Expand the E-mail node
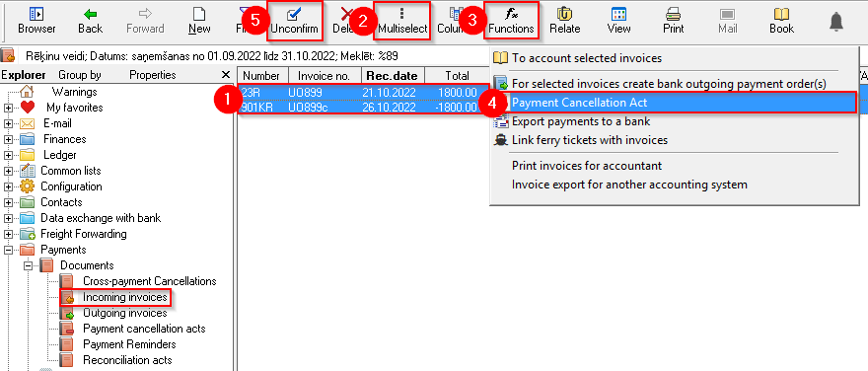The height and width of the screenshot is (371, 868). 8,123
